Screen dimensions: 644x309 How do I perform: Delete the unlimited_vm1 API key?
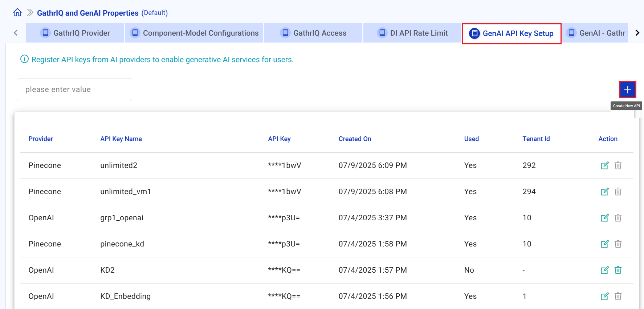tap(618, 192)
